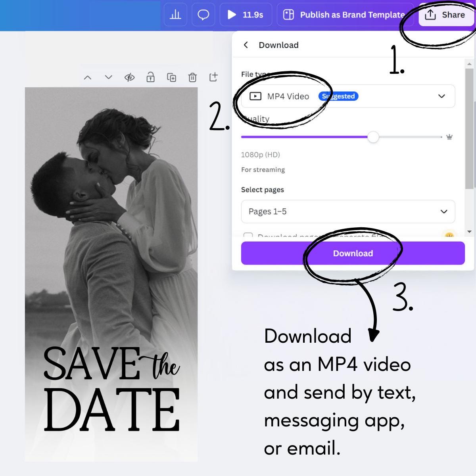Open design insights via the chart icon
The width and height of the screenshot is (476, 476).
coord(175,15)
